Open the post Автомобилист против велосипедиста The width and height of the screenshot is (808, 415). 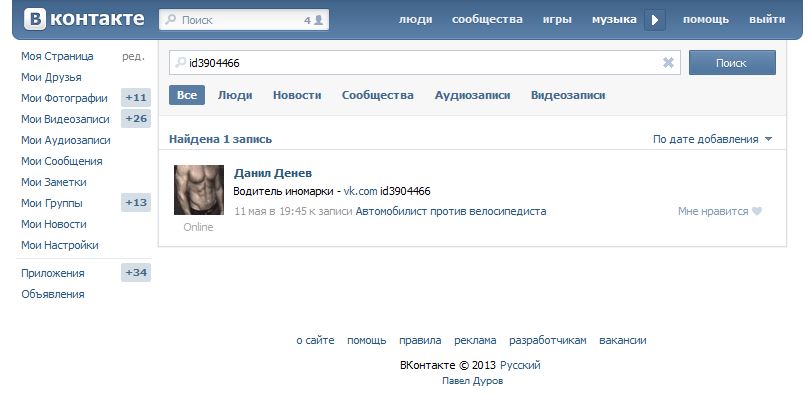click(451, 211)
